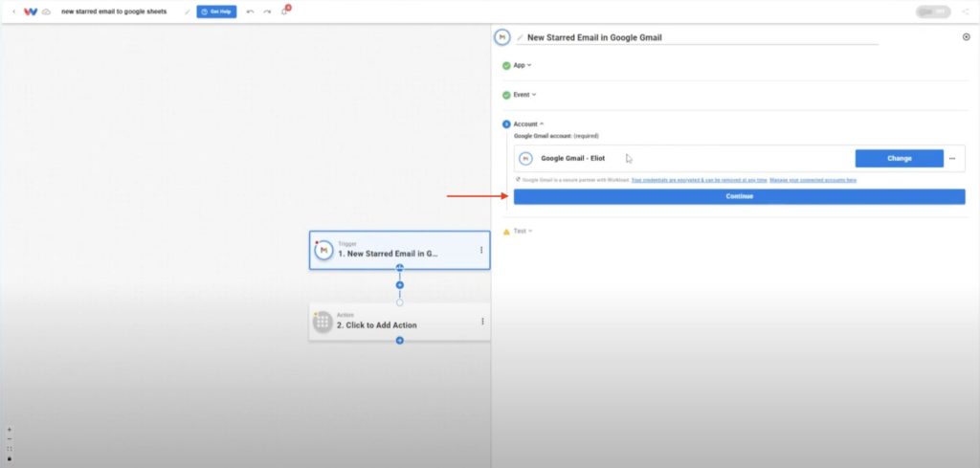
Task: Toggle the workflow on/off switch
Action: [933, 11]
